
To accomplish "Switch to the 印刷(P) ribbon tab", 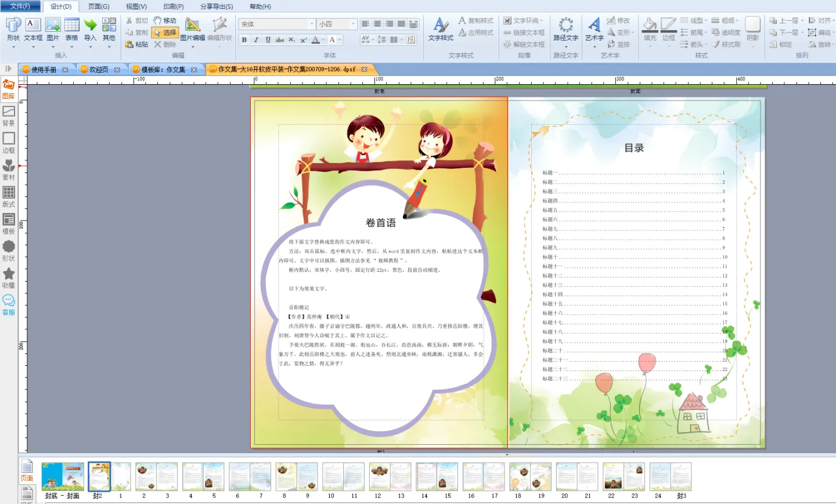I will pos(174,6).
